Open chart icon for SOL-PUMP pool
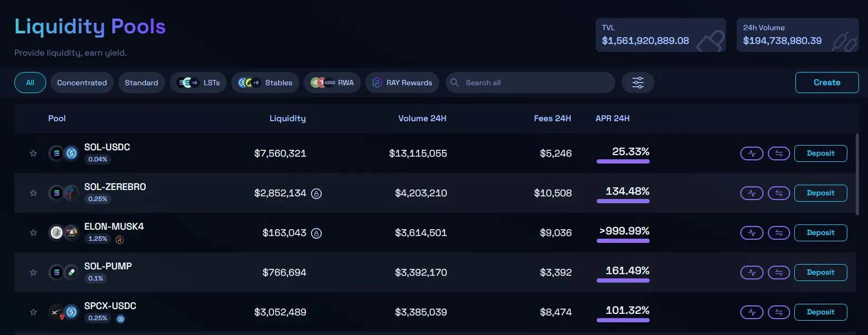 click(x=751, y=273)
